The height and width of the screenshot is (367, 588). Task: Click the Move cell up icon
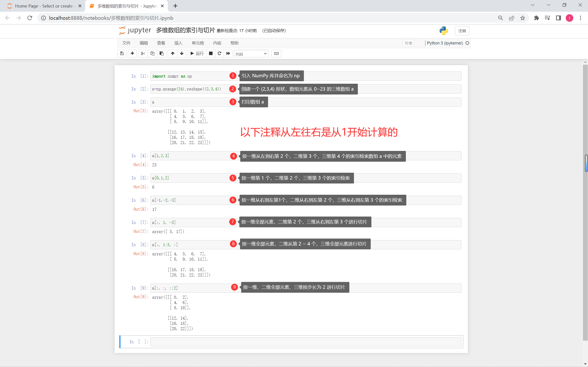173,54
